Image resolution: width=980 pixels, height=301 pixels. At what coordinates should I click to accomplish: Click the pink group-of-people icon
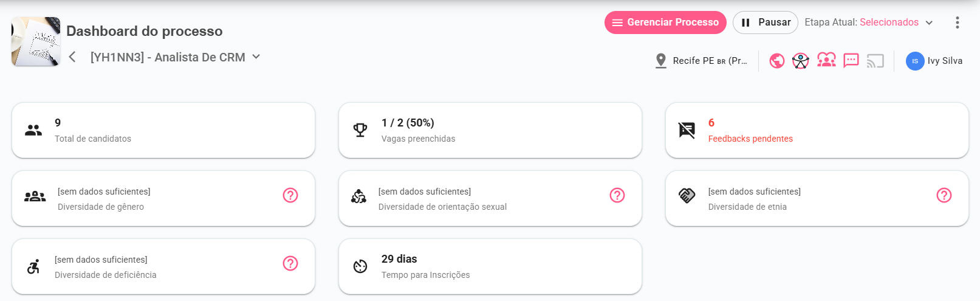tap(826, 60)
